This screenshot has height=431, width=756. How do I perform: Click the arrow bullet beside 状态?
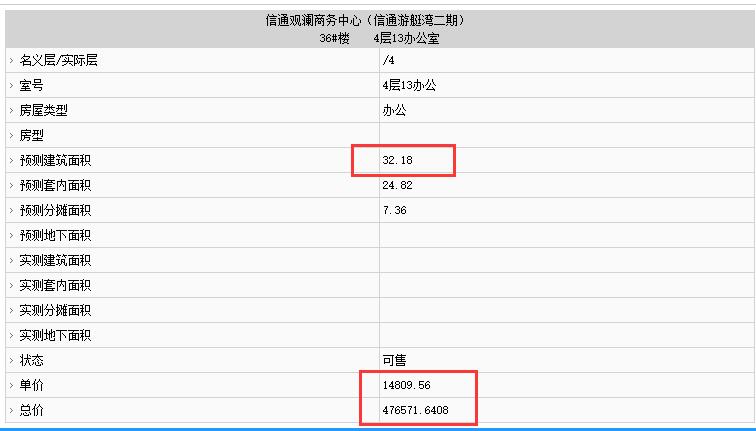click(11, 361)
